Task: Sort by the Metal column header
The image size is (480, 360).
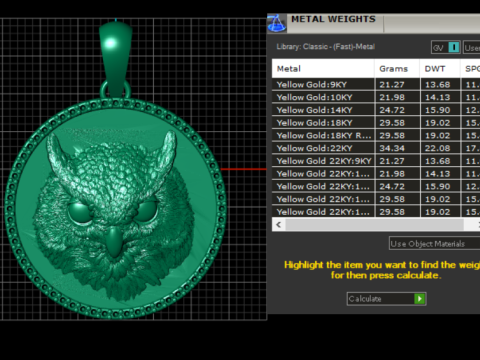Action: pos(323,69)
